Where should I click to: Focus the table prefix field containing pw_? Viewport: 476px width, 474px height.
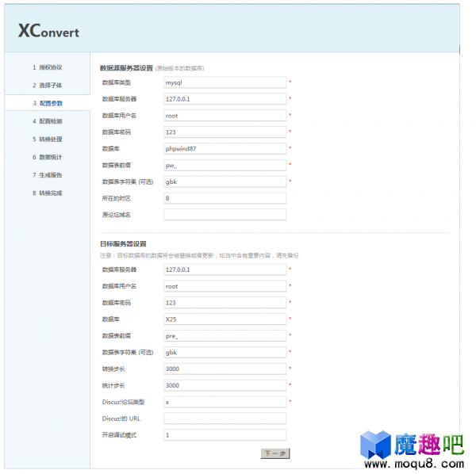click(225, 166)
